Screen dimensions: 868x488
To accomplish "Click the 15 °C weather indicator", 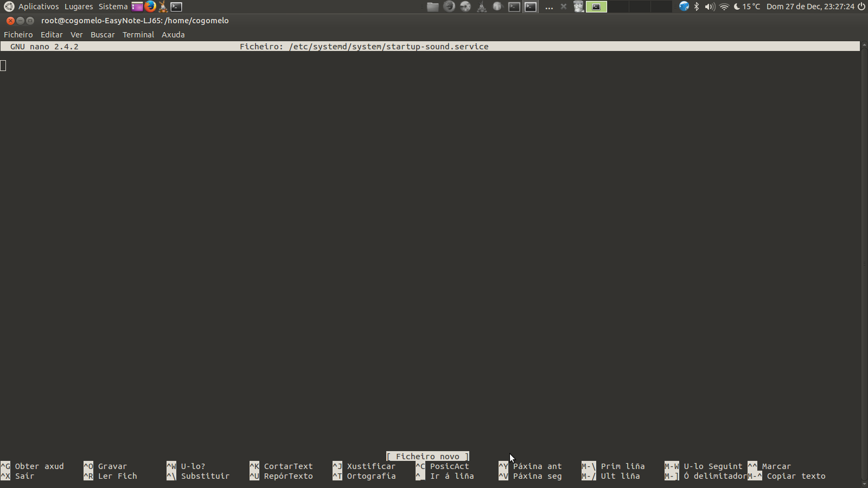I will (x=747, y=7).
